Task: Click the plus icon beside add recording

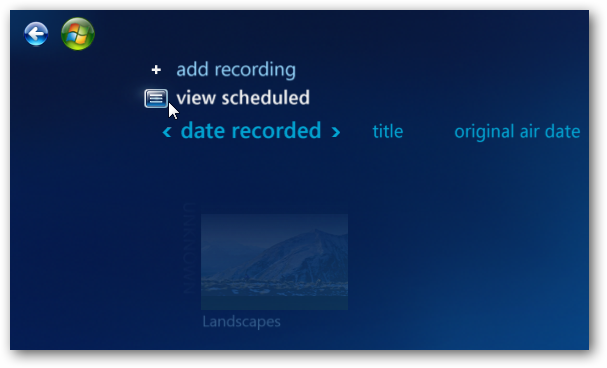Action: (156, 70)
